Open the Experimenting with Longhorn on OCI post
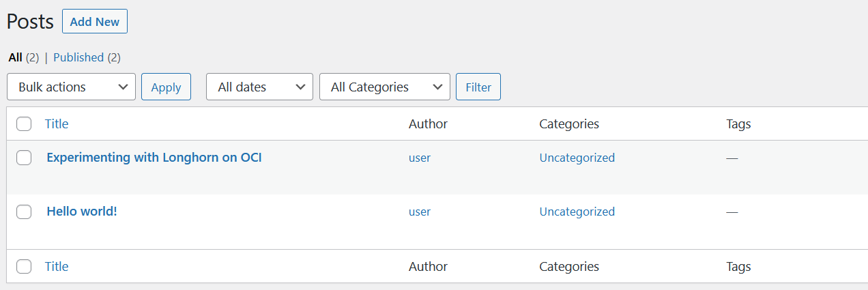The height and width of the screenshot is (290, 868). coord(154,158)
